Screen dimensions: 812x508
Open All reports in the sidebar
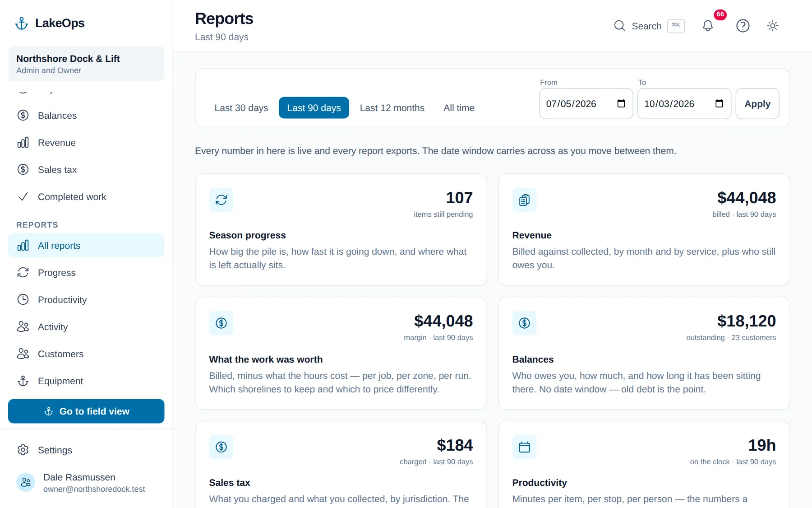pyautogui.click(x=86, y=246)
